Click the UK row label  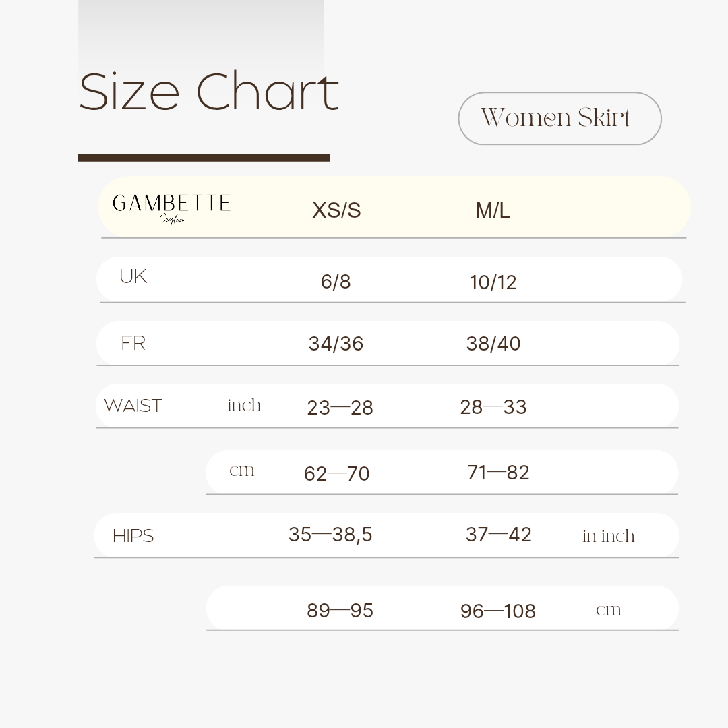(x=133, y=276)
